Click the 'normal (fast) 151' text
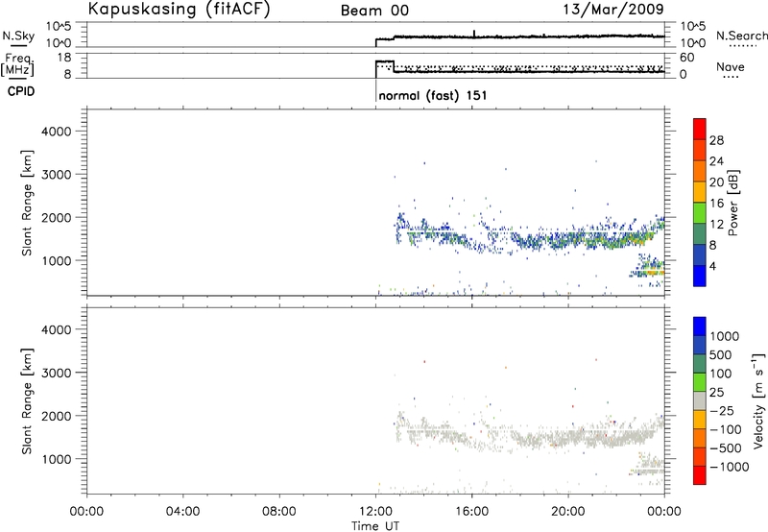This screenshot has height=532, width=768. [433, 95]
